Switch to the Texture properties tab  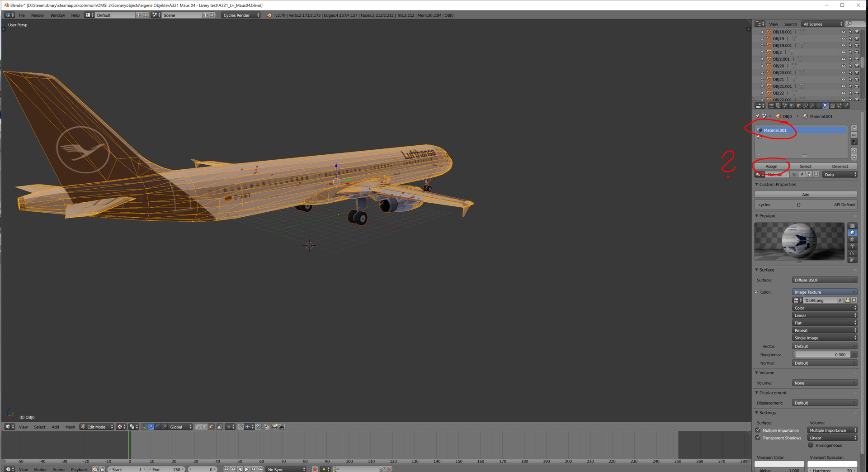833,105
